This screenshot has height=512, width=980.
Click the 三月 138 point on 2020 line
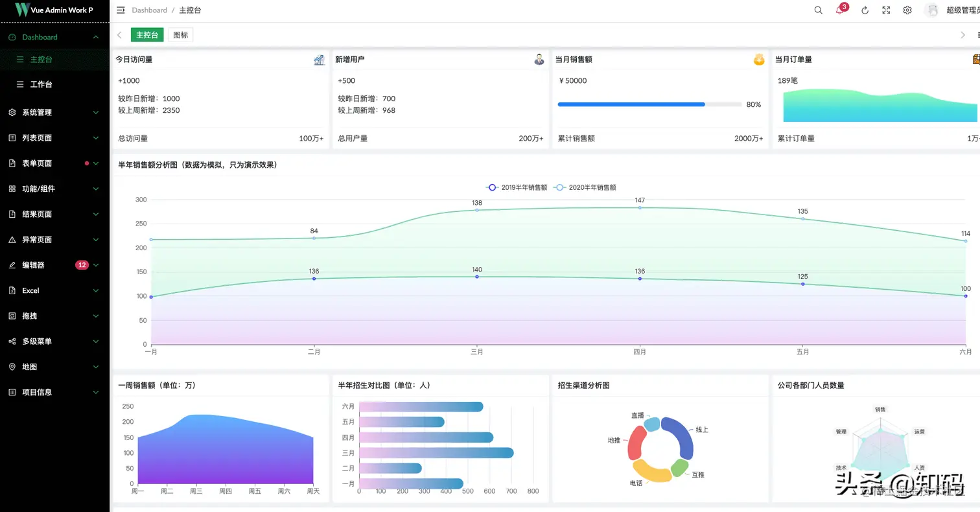[x=477, y=210]
